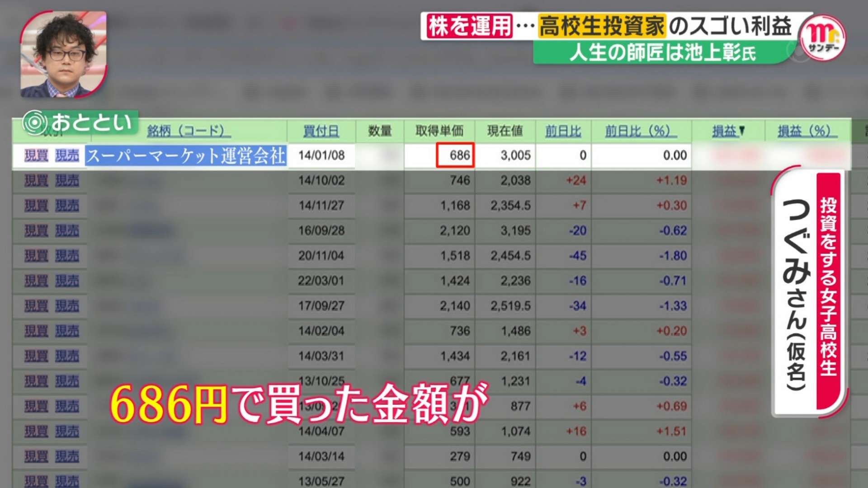Click 現売 in the 20/11/04 row
The width and height of the screenshot is (868, 488).
coord(67,256)
